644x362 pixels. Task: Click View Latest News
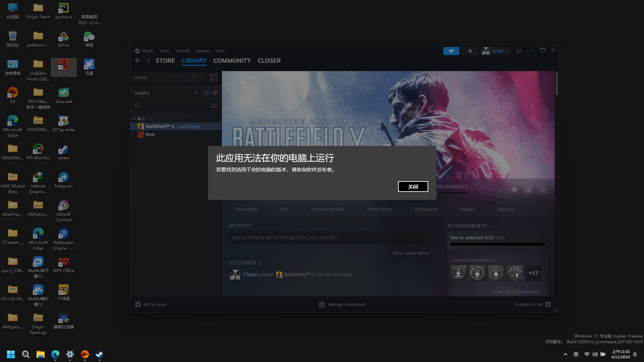(x=411, y=253)
